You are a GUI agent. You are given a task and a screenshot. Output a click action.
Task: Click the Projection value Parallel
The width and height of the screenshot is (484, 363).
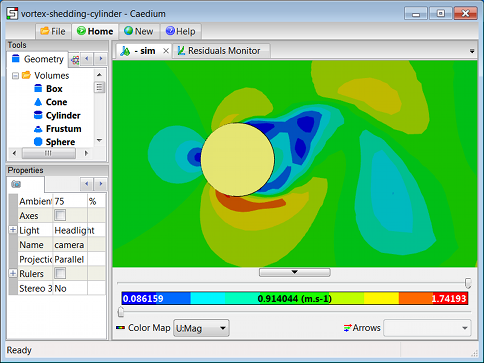[70, 259]
